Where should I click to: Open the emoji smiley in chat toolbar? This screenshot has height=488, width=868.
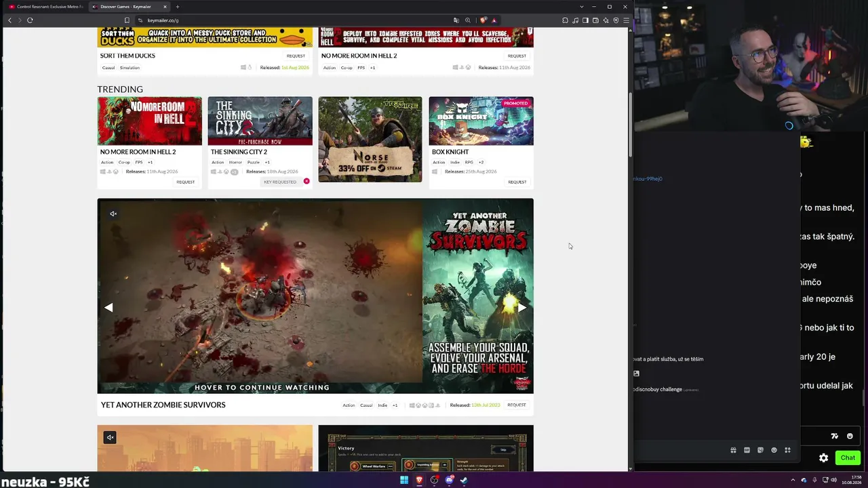click(774, 450)
